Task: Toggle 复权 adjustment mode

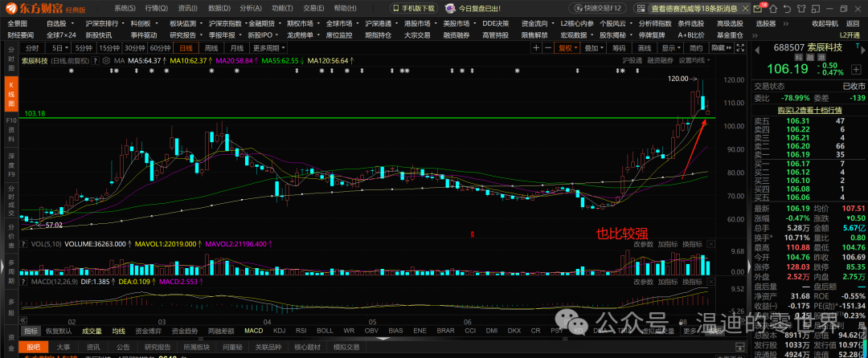Action: (568, 48)
